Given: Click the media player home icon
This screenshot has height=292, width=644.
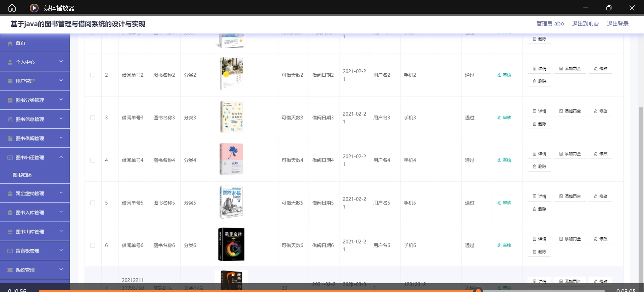Looking at the screenshot, I should click(12, 8).
